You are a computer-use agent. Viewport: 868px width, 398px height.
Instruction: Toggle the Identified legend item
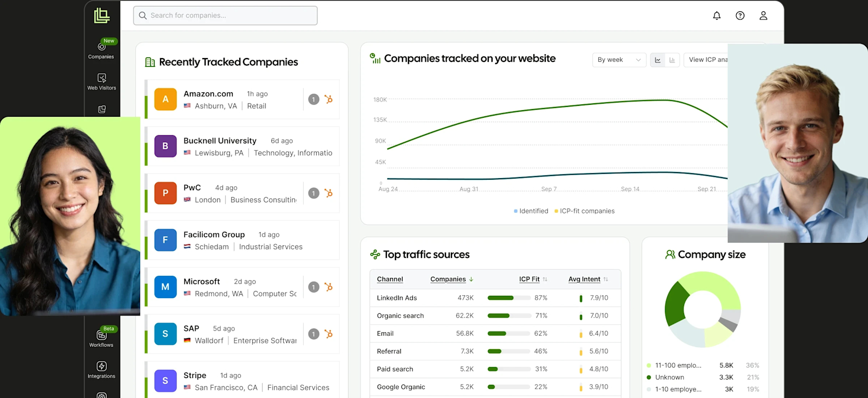(x=531, y=211)
